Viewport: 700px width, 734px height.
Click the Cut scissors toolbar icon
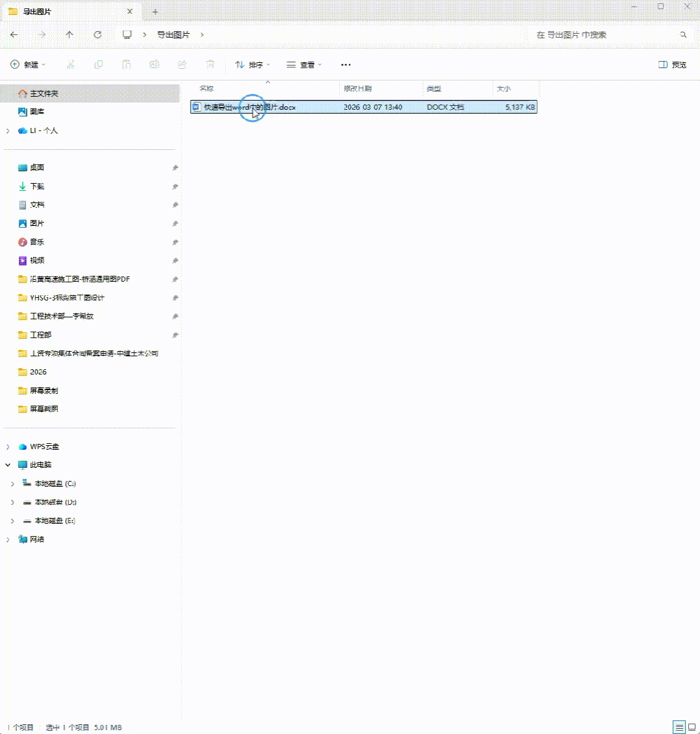point(71,65)
